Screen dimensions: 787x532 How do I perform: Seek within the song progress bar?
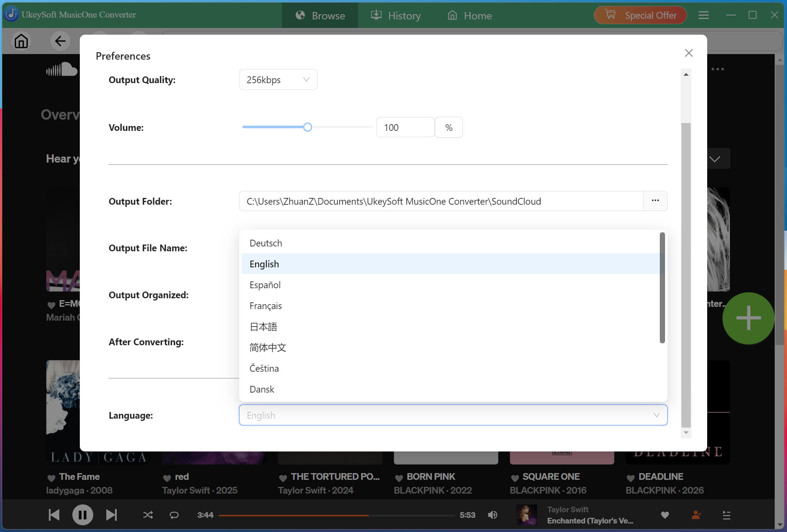point(336,515)
